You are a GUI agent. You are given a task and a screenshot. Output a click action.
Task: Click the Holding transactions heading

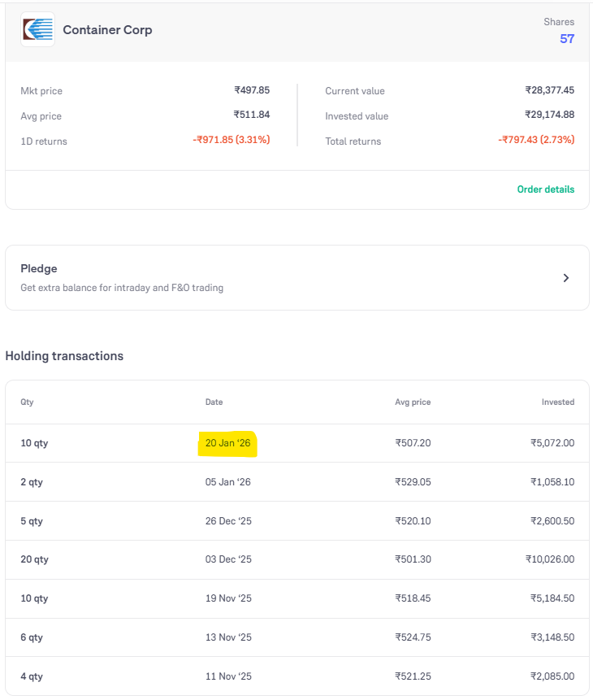64,356
